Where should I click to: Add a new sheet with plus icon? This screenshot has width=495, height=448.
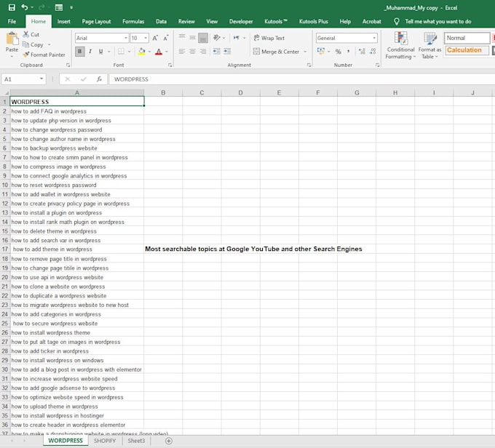click(169, 441)
